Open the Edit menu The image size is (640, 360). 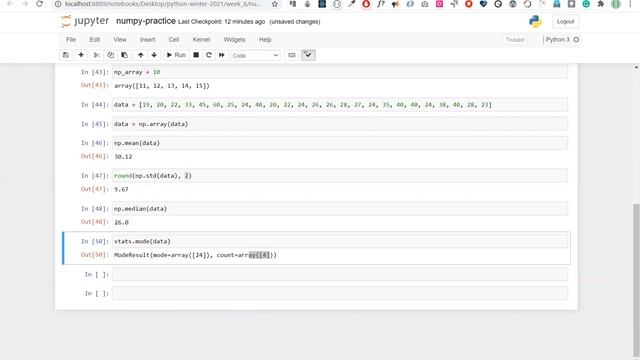[95, 40]
